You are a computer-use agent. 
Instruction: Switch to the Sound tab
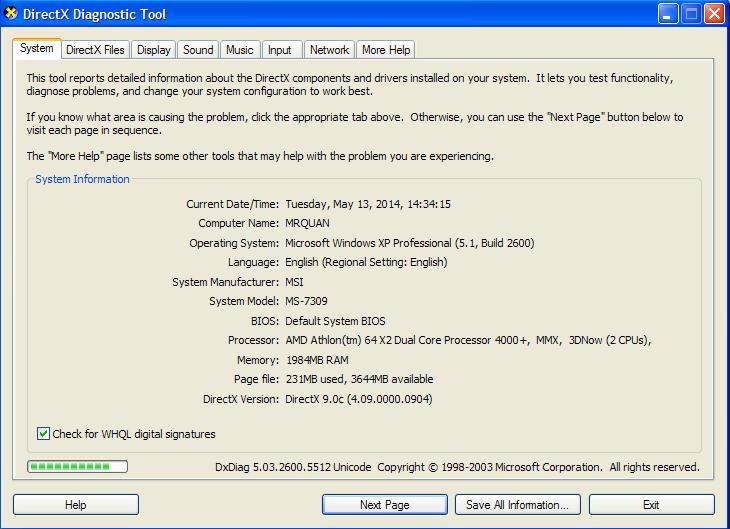coord(198,50)
